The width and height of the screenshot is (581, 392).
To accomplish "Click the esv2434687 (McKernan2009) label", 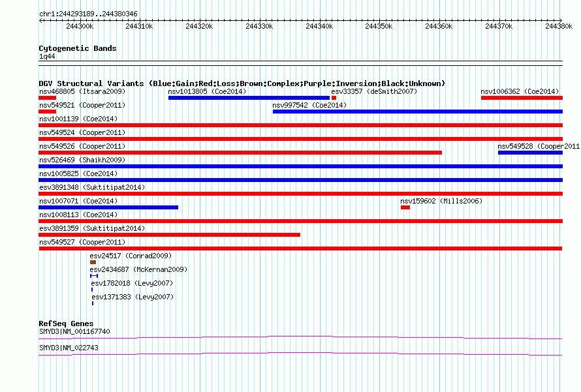I will point(138,269).
